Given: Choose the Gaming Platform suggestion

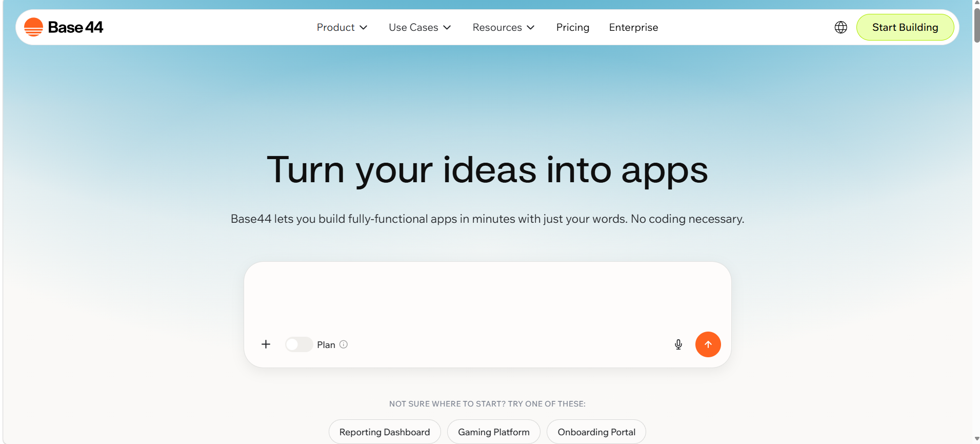Looking at the screenshot, I should click(x=494, y=432).
